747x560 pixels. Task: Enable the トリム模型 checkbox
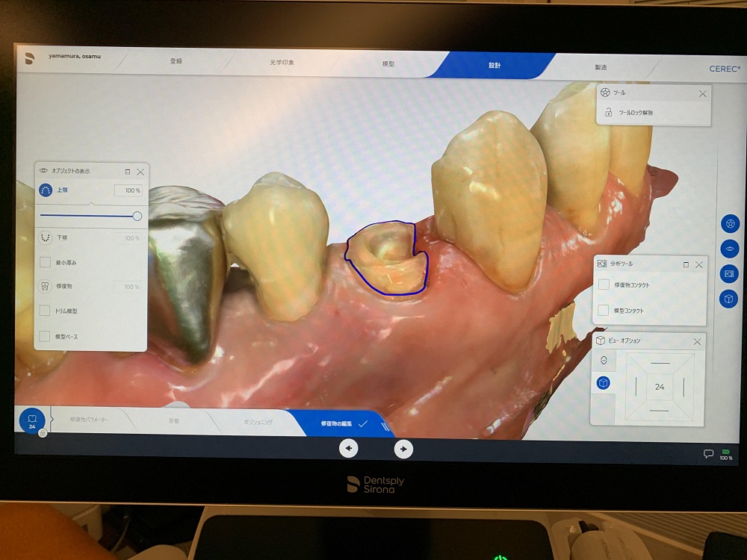tap(45, 311)
